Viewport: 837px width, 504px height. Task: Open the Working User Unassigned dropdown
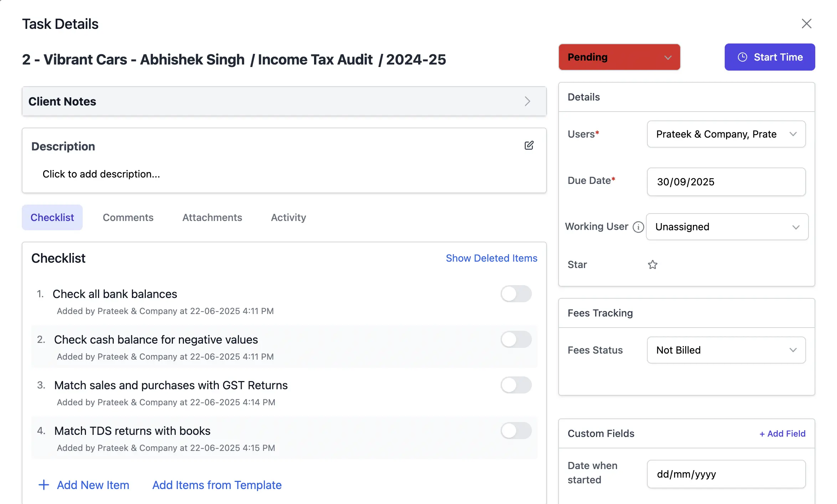click(727, 227)
